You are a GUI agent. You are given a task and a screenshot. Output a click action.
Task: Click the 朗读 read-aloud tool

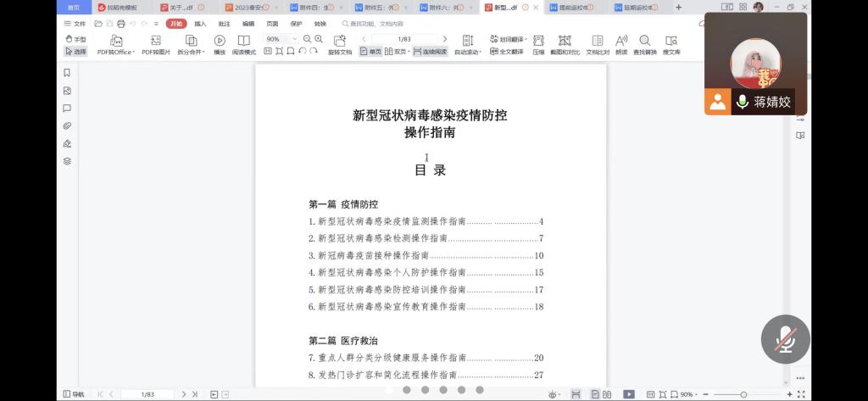(621, 44)
